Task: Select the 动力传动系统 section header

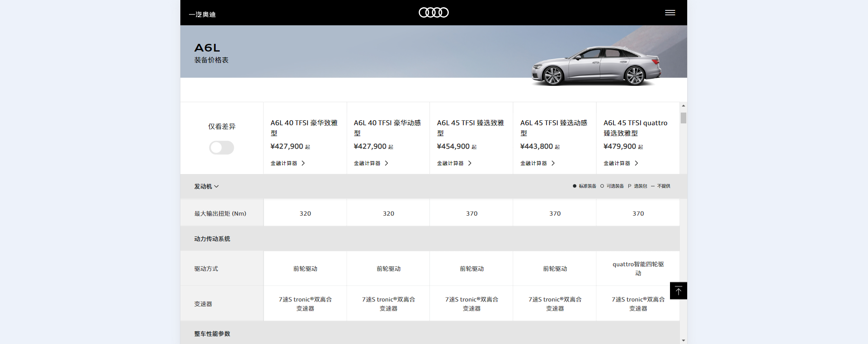Action: [x=212, y=239]
